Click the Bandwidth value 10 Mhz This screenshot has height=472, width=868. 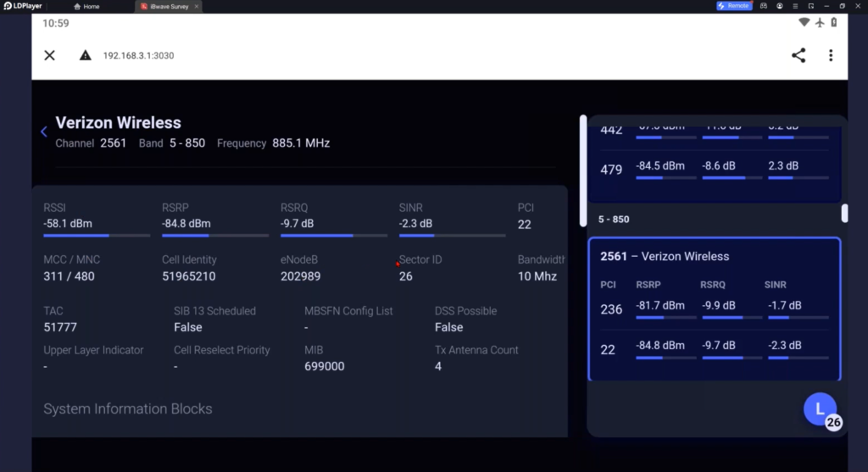pos(537,276)
